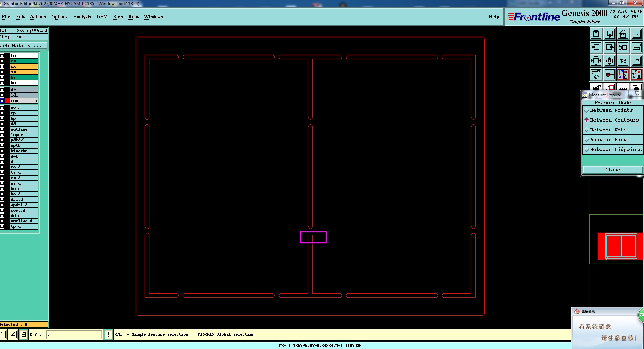Toggle the checkbox for layer biaozhu
The height and width of the screenshot is (349, 644).
(x=2, y=151)
